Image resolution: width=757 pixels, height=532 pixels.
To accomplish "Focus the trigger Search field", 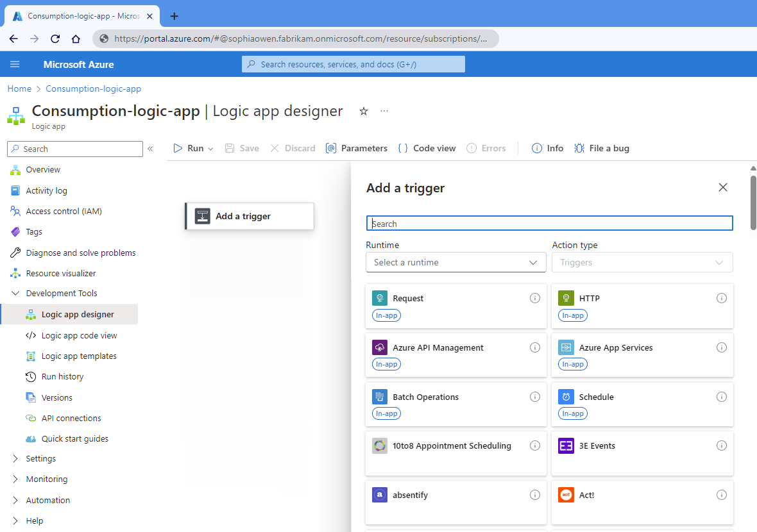I will pyautogui.click(x=549, y=223).
